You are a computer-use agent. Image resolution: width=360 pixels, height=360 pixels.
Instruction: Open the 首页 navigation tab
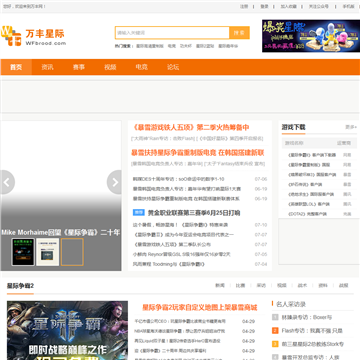pyautogui.click(x=16, y=67)
